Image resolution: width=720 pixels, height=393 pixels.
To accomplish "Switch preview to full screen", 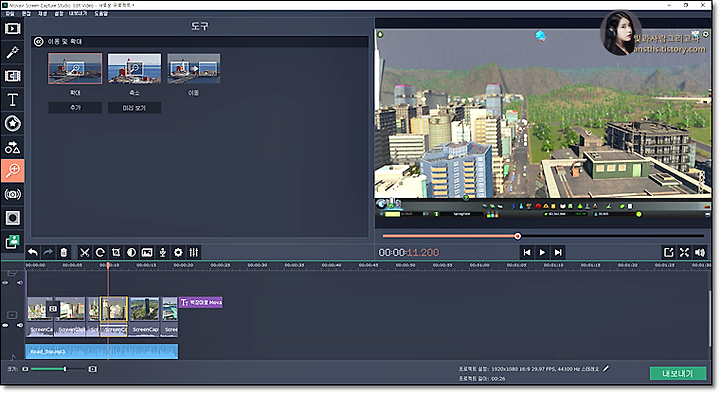I will click(x=684, y=252).
